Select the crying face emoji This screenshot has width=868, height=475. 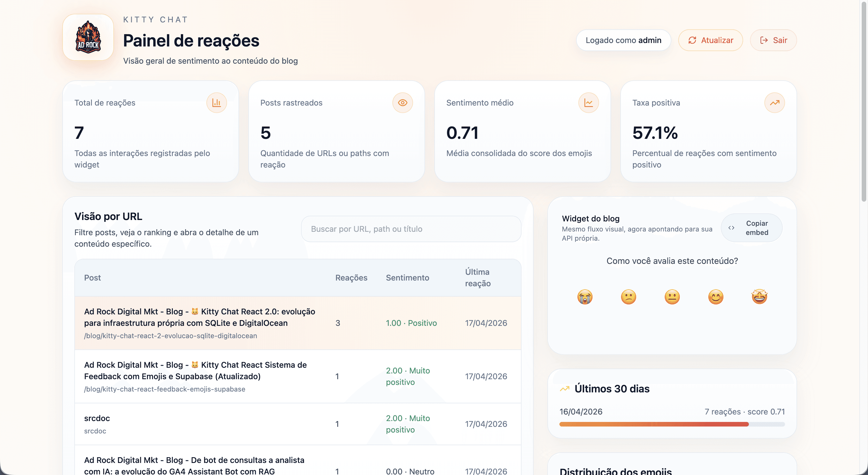(585, 297)
